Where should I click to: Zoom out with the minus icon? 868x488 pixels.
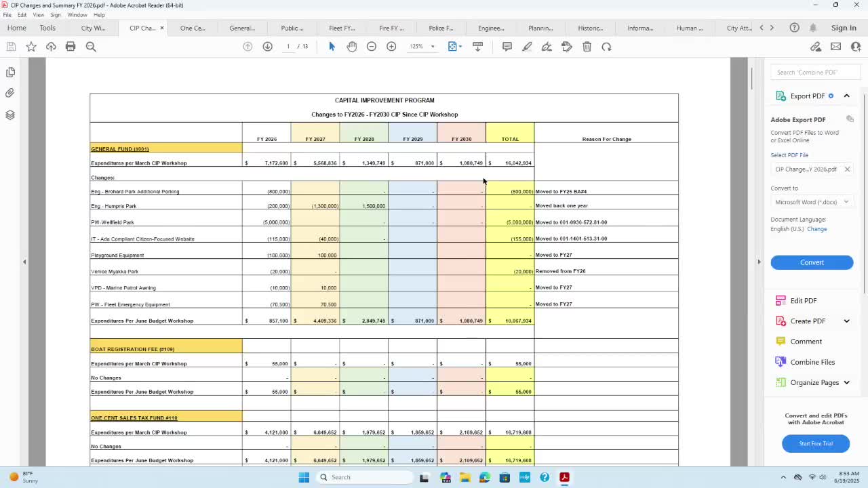[372, 47]
